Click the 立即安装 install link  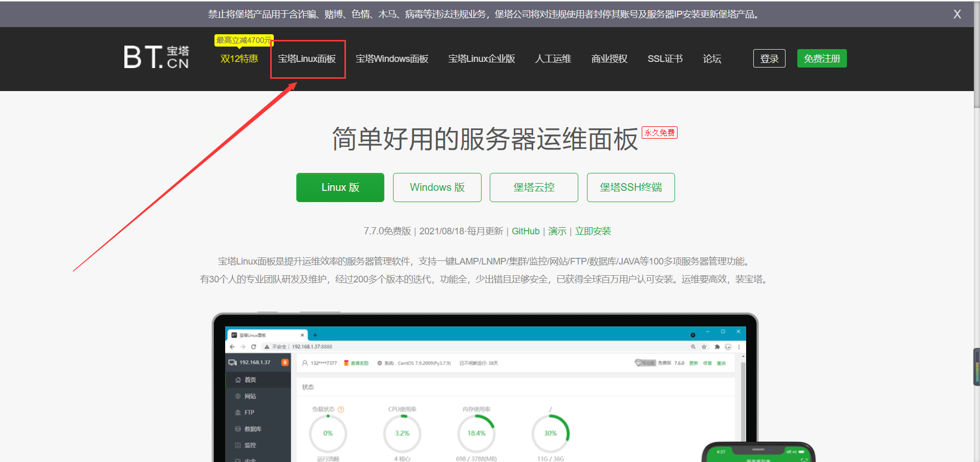tap(593, 231)
